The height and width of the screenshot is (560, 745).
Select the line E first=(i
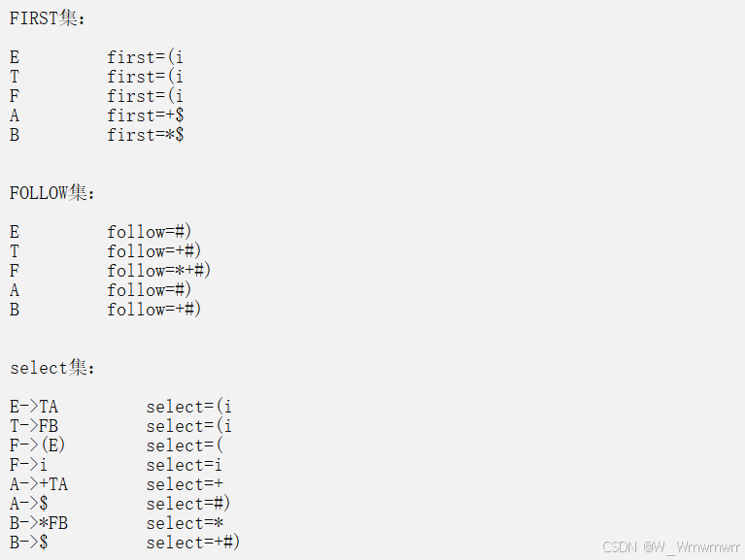click(96, 57)
